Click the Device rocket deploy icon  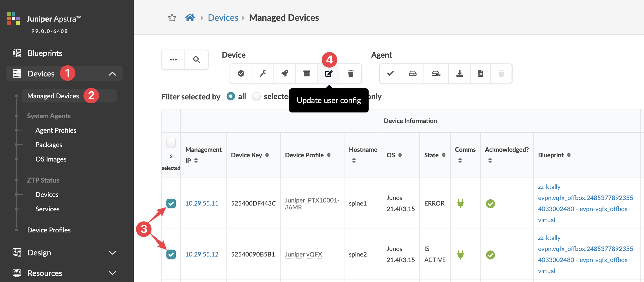285,73
